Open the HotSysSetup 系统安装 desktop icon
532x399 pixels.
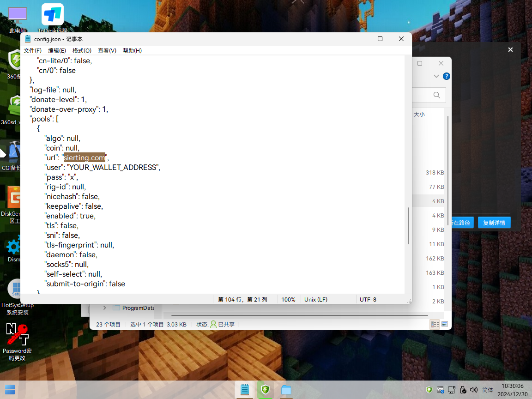click(16, 297)
